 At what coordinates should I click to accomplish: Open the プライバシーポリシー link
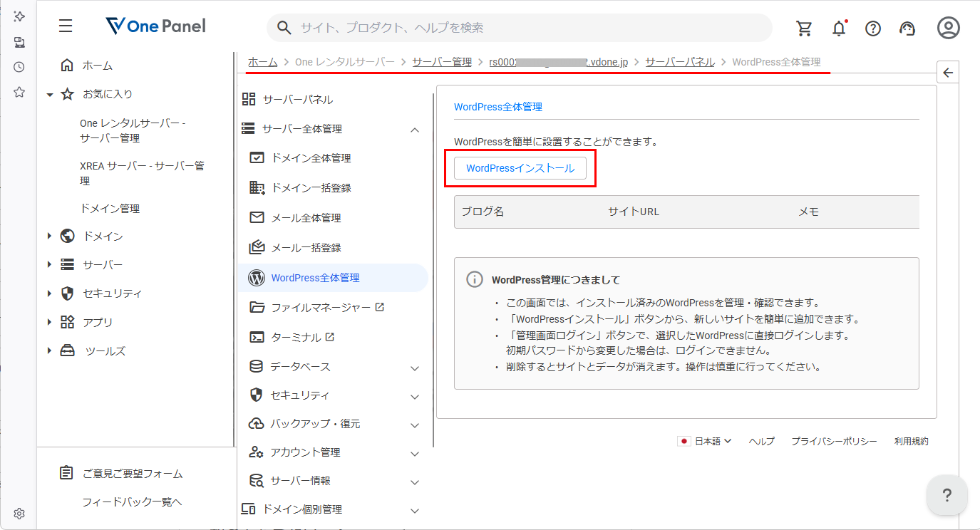coord(834,441)
